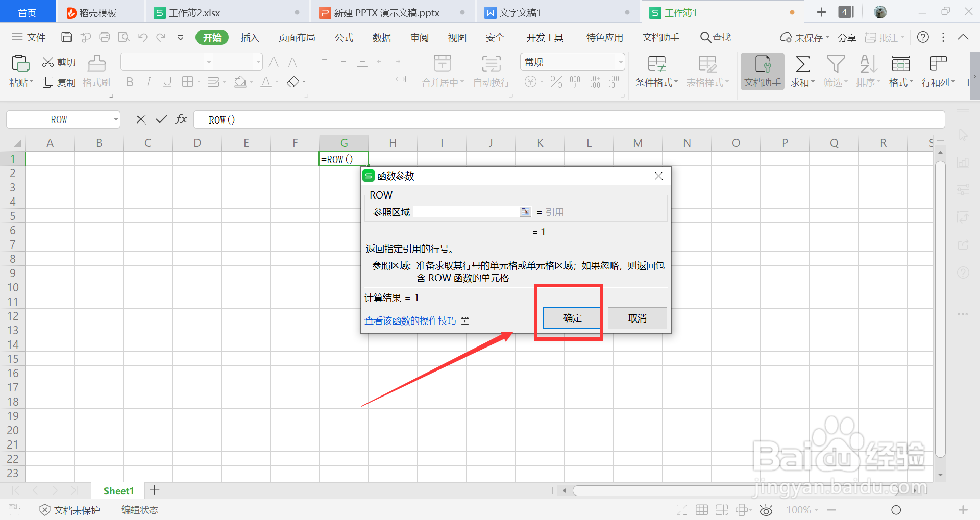
Task: Switch to the 文字文稿1 document tab
Action: coord(557,12)
